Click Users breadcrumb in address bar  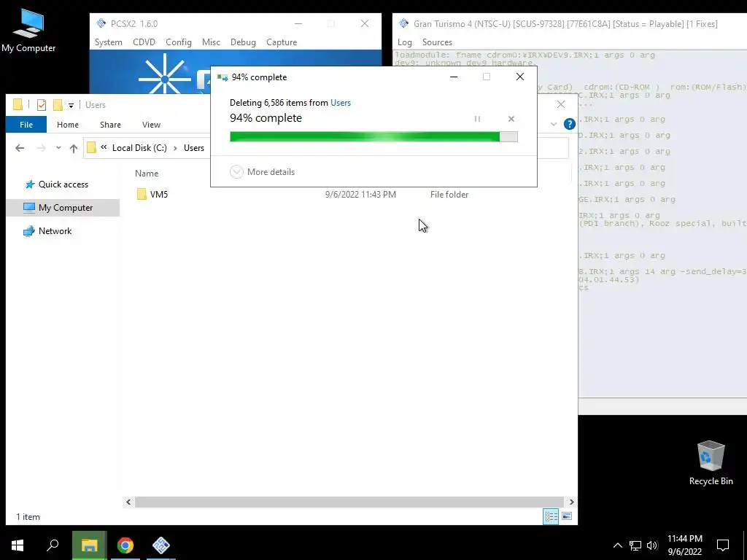(x=194, y=148)
